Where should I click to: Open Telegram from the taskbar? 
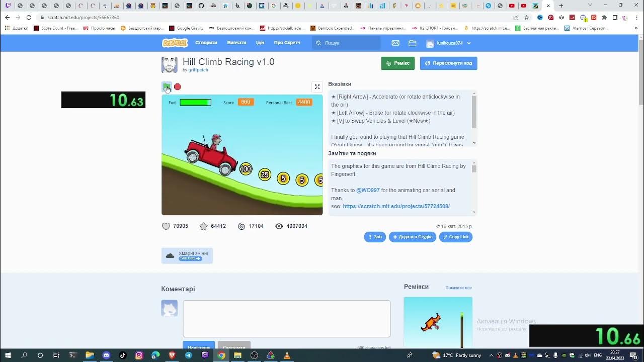tap(188, 355)
